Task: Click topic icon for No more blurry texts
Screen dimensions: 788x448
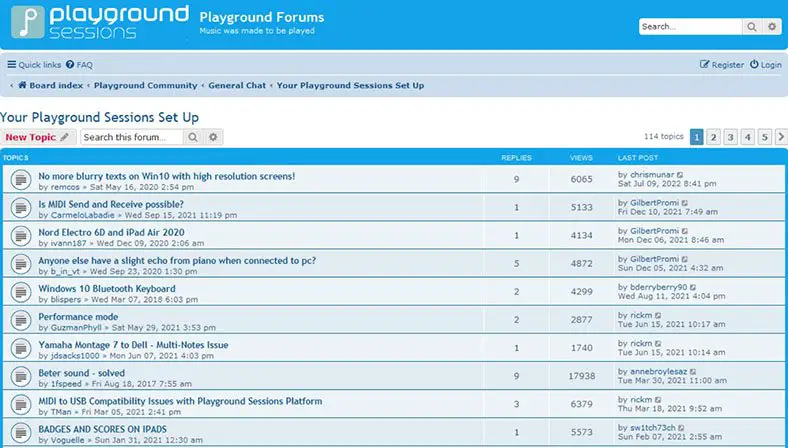Action: coord(21,179)
